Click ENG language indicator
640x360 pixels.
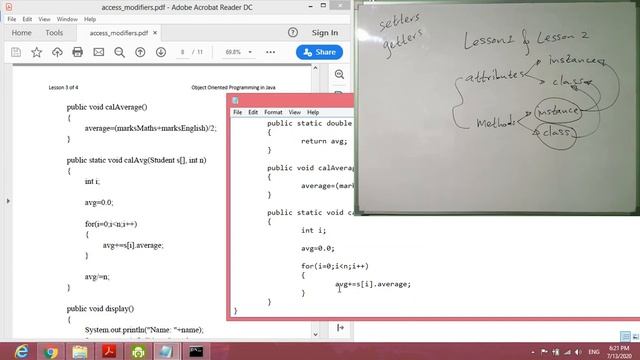click(x=594, y=352)
